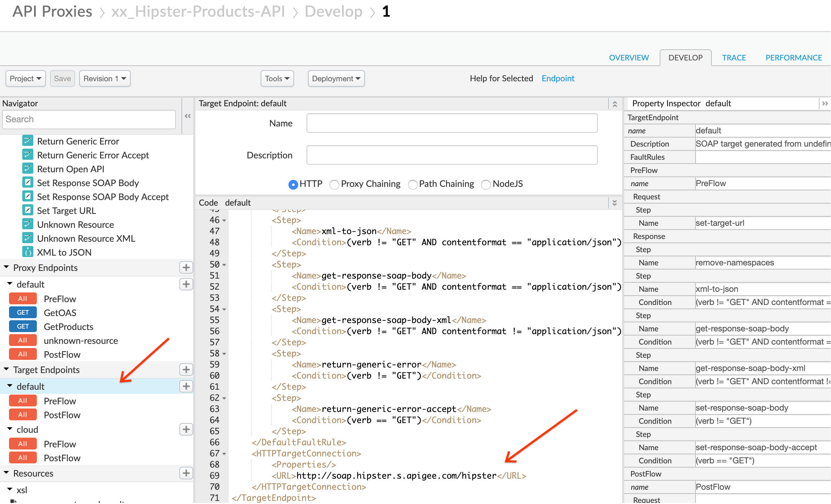
Task: Click plus icon beside proxy endpoint default
Action: tap(186, 284)
